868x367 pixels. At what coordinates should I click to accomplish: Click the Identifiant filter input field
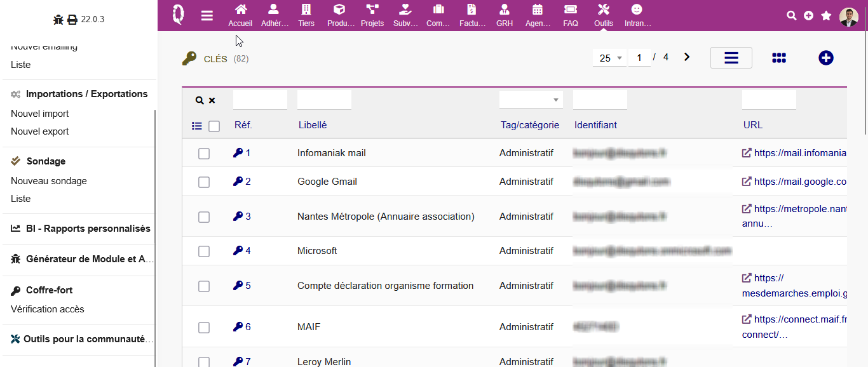[600, 100]
